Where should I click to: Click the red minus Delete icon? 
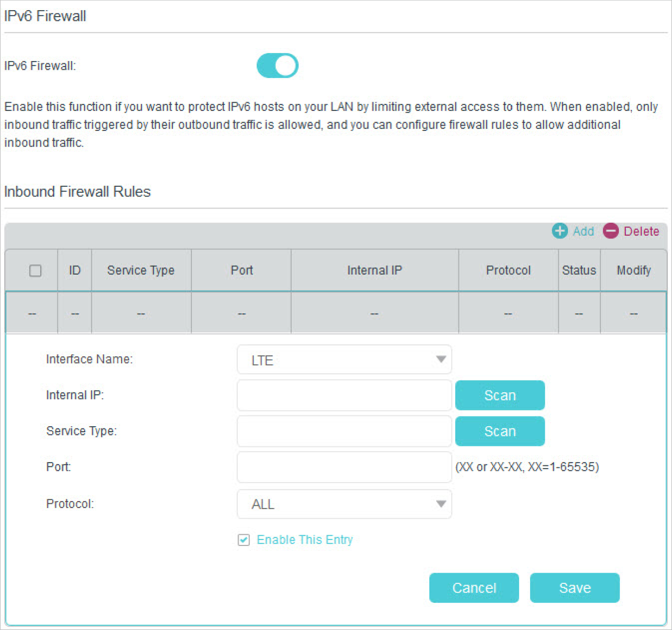coord(611,231)
